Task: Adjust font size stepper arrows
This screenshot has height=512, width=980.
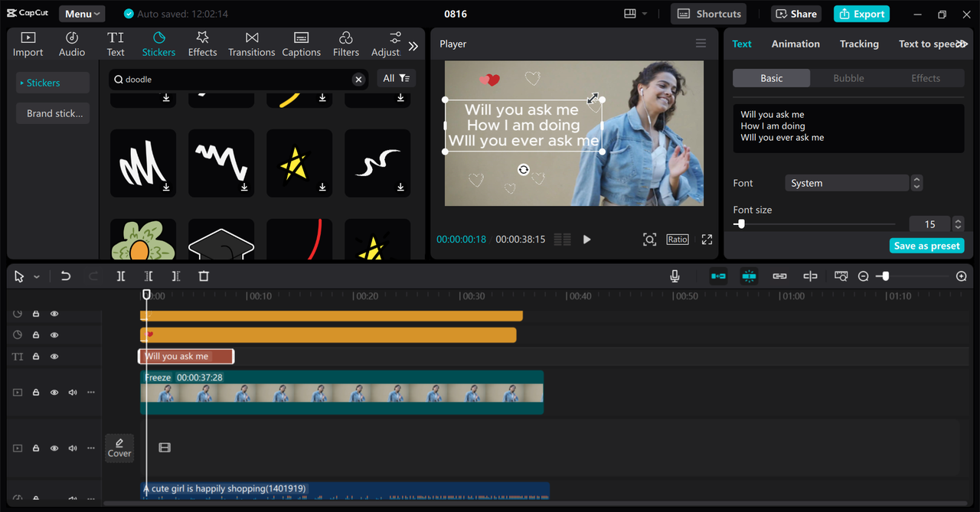Action: coord(958,224)
